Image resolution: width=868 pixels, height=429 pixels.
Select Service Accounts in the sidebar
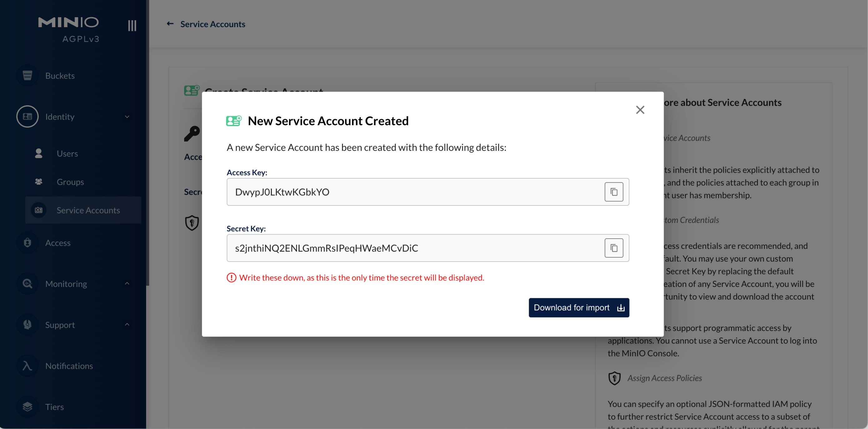point(88,210)
